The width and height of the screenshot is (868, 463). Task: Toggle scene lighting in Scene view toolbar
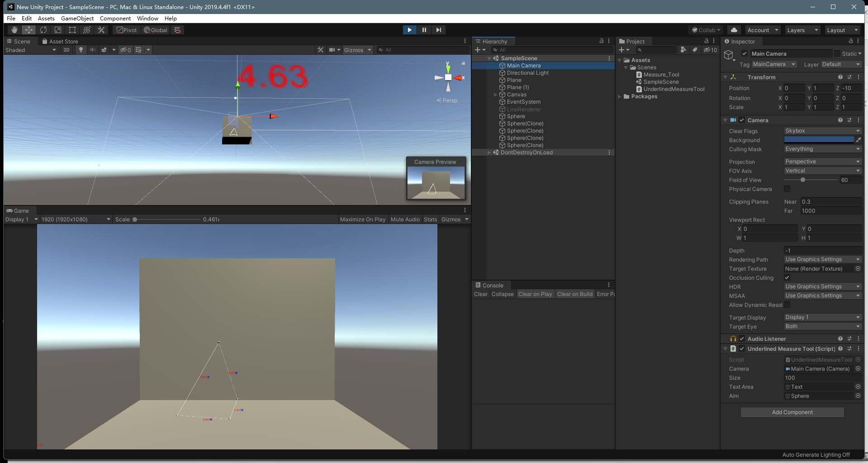(x=81, y=50)
